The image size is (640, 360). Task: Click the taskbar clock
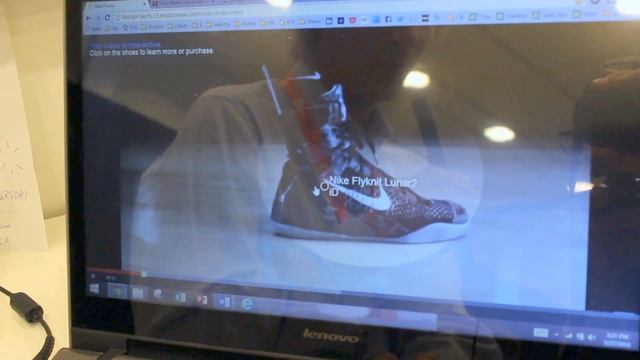(617, 340)
